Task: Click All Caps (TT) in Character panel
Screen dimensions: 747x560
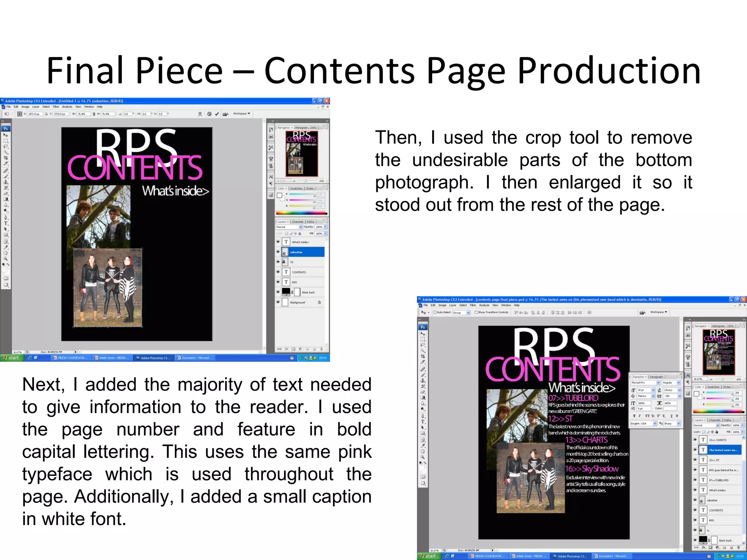Action: tap(647, 416)
